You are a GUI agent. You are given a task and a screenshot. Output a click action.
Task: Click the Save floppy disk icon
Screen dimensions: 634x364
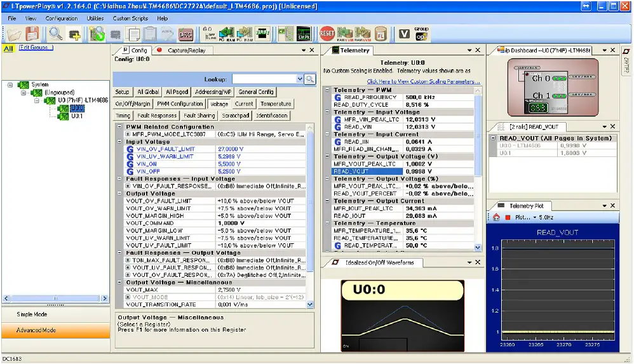tap(32, 34)
